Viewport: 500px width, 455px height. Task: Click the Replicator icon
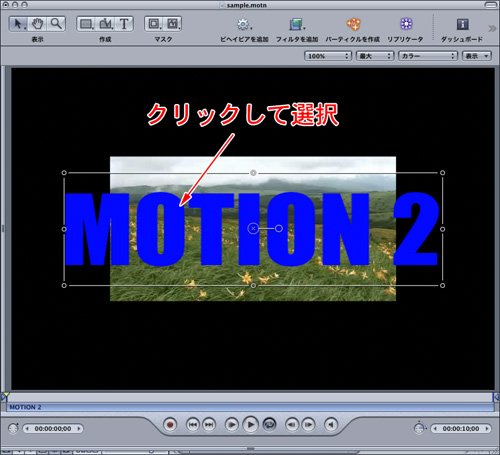coord(406,24)
